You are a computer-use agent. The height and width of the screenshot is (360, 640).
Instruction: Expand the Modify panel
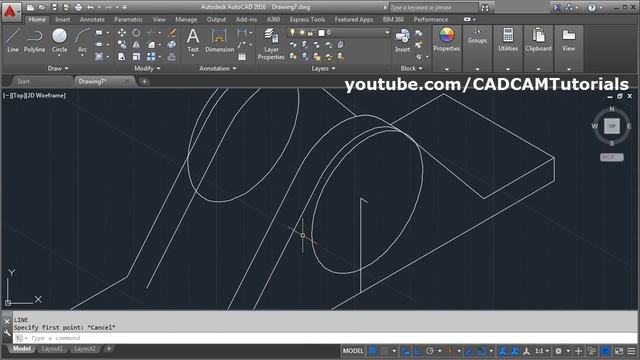pyautogui.click(x=147, y=68)
